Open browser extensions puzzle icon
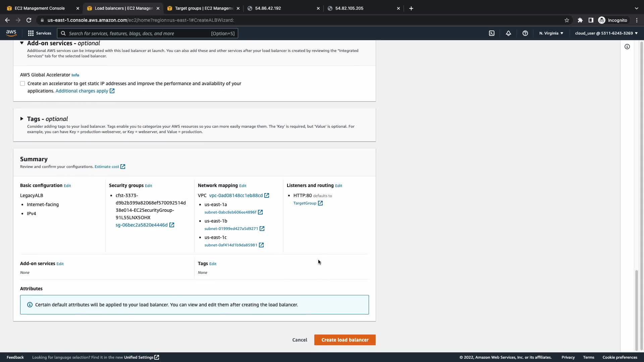Image resolution: width=644 pixels, height=362 pixels. click(580, 20)
